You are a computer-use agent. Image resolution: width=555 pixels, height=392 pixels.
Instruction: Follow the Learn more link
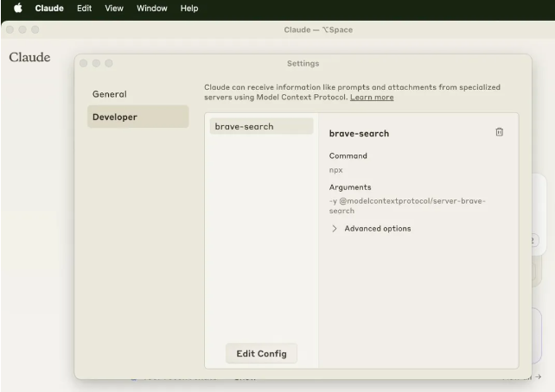372,98
